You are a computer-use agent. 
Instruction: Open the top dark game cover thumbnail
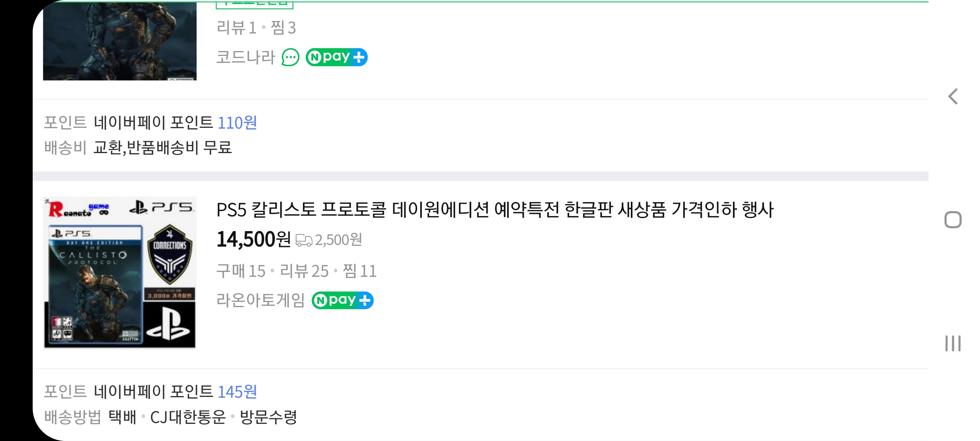pyautogui.click(x=120, y=41)
